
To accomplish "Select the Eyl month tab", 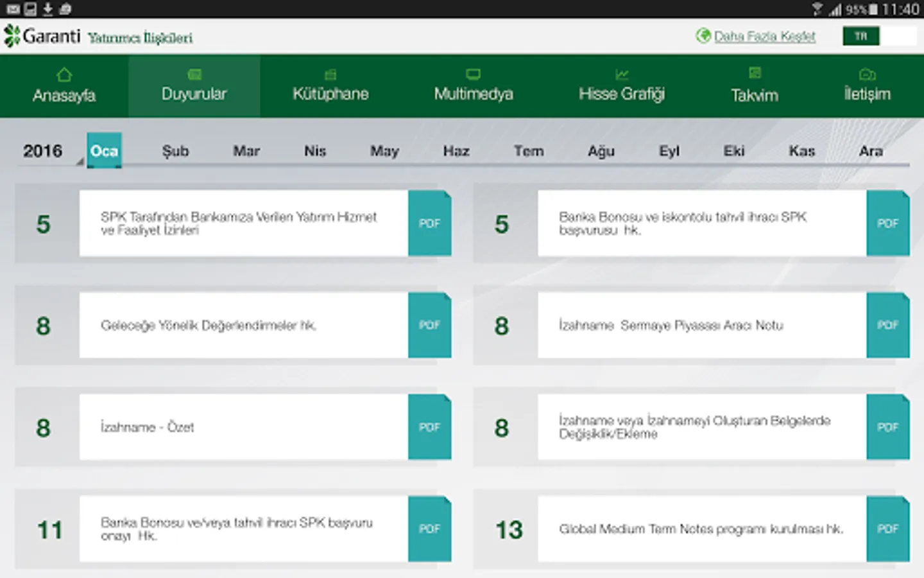I will click(669, 151).
